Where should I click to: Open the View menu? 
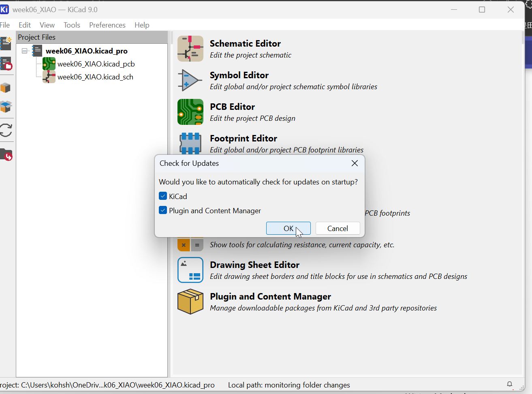(47, 25)
